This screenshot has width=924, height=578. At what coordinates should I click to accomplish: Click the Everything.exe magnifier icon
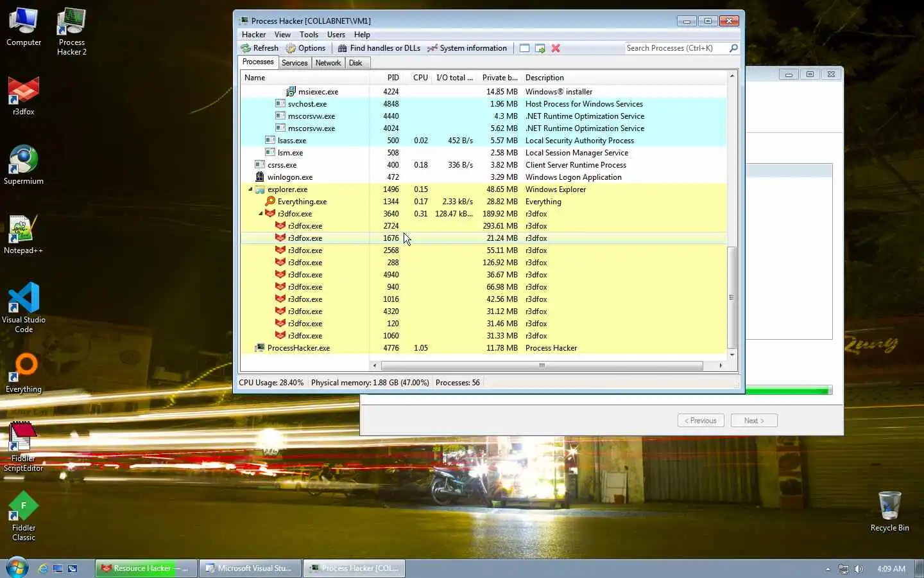tap(270, 202)
